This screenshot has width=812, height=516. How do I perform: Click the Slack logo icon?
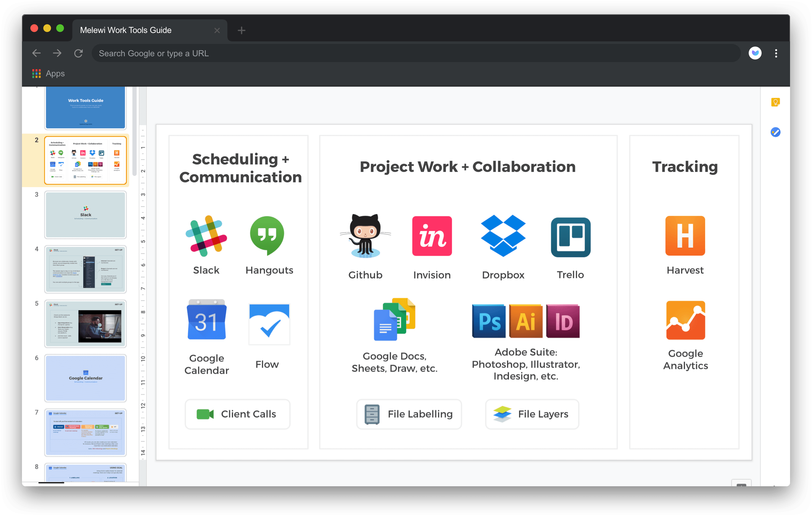coord(206,236)
